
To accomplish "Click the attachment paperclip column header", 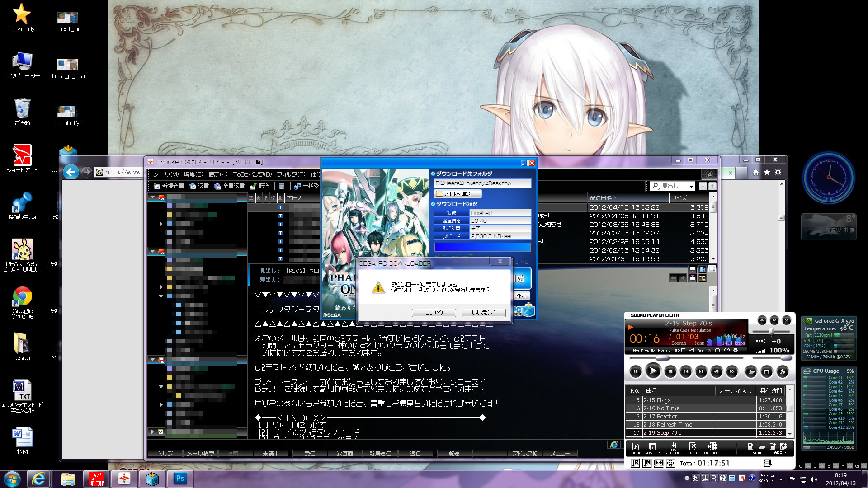I will coord(273,198).
